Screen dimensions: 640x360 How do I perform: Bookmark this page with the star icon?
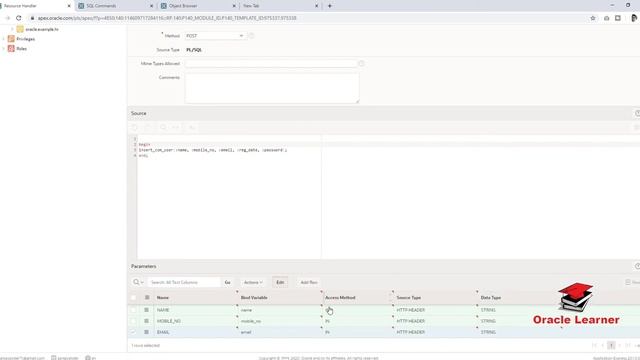(x=593, y=18)
